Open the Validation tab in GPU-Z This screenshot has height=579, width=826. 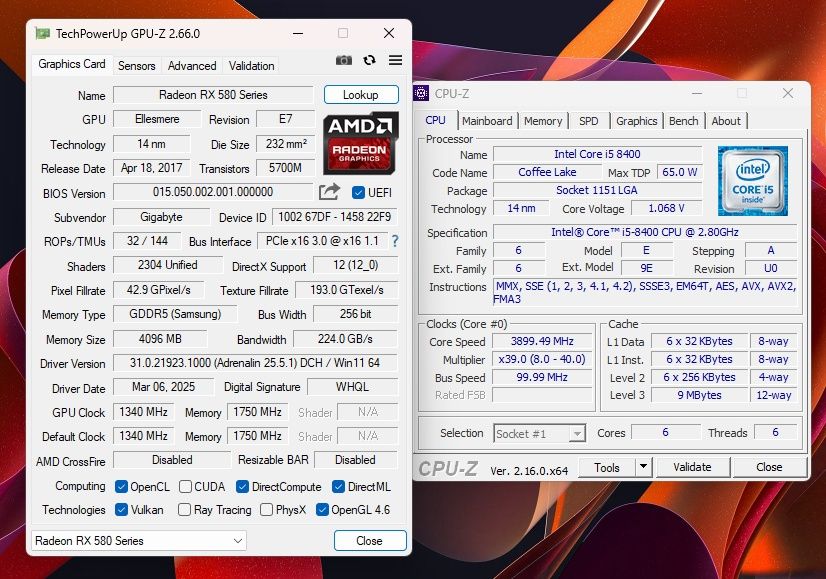(x=251, y=66)
